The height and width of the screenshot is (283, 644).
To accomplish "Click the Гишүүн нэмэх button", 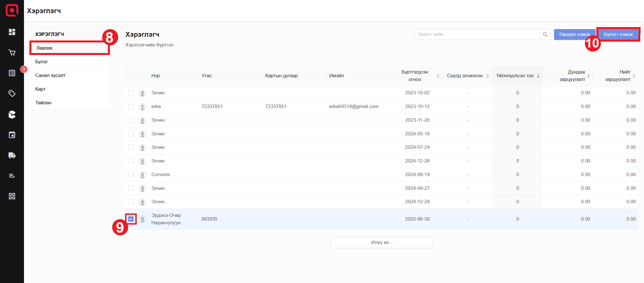I will pyautogui.click(x=574, y=34).
